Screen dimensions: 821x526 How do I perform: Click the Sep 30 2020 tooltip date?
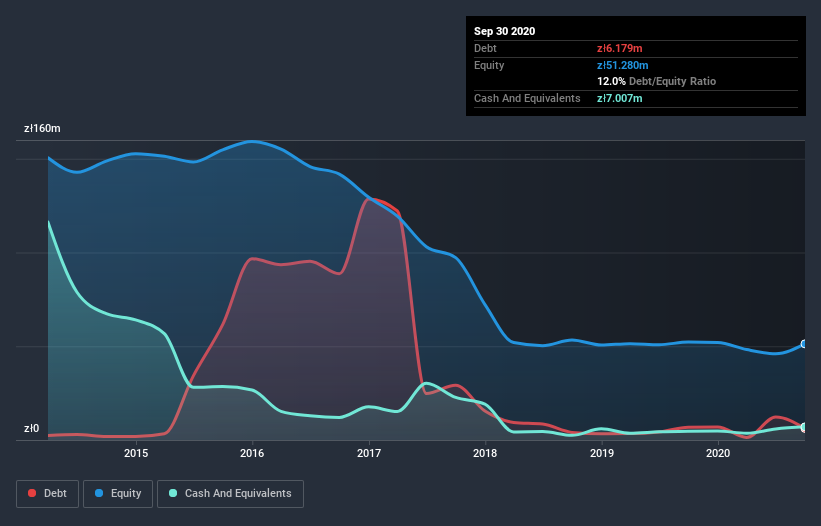click(504, 31)
